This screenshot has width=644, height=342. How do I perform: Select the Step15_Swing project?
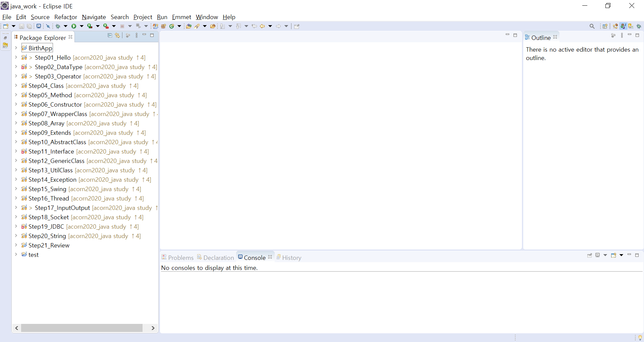point(81,189)
